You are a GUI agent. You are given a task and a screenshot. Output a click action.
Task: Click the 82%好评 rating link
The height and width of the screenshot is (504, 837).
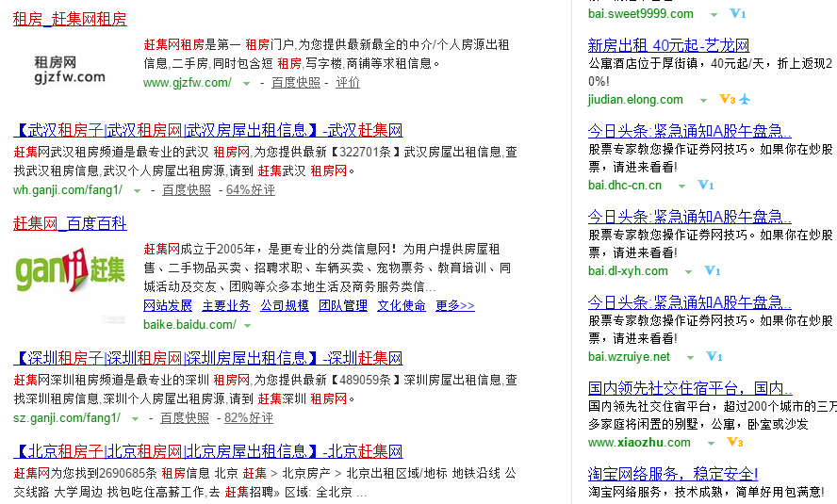point(249,418)
